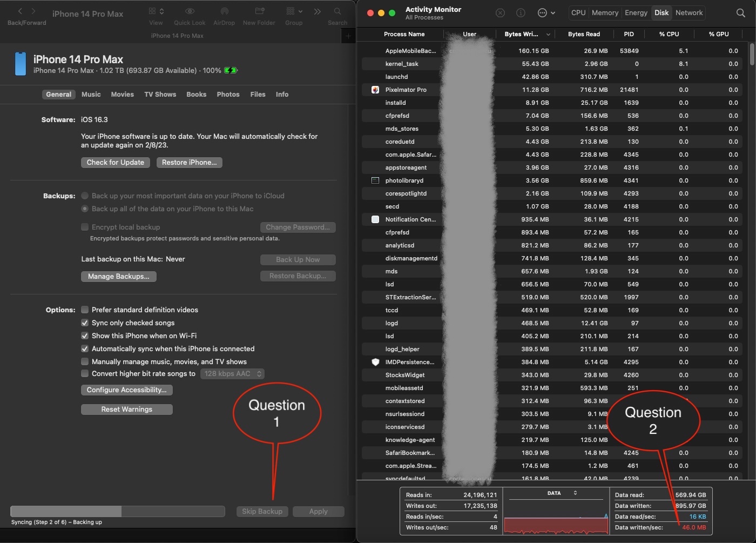The width and height of the screenshot is (756, 543).
Task: Create a New Folder from toolbar
Action: (x=259, y=11)
